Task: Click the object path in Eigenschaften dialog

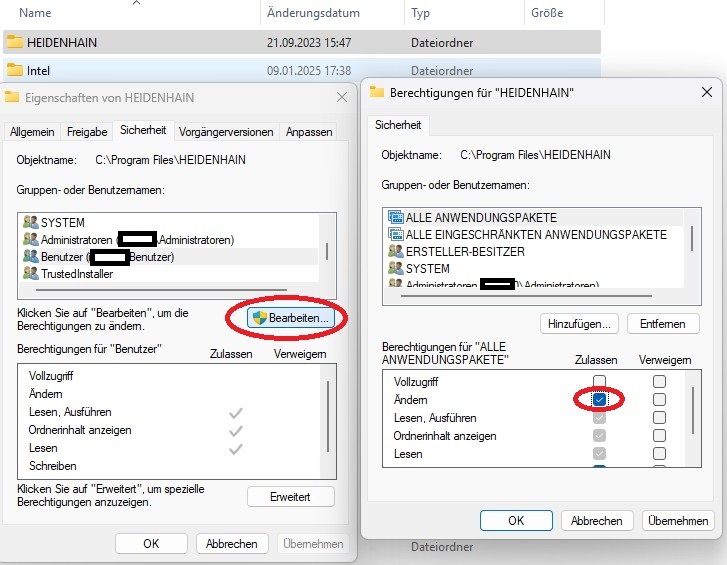Action: coord(170,160)
